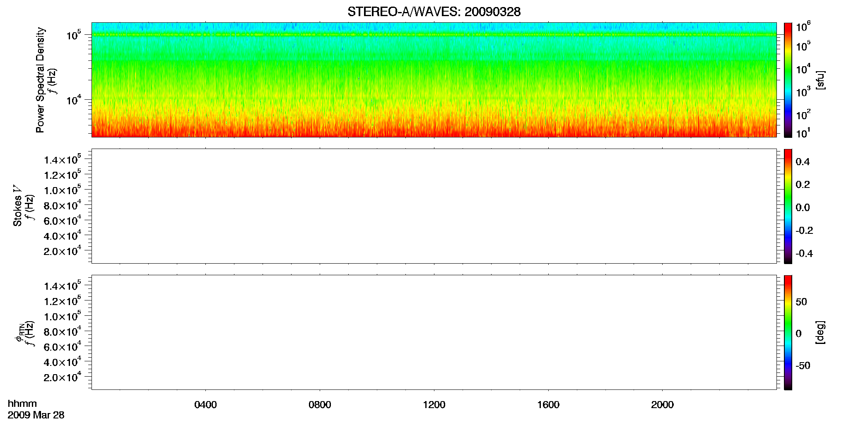
Task: Click the 2.0×10^4 tick on Stokes V axis
Action: point(63,251)
